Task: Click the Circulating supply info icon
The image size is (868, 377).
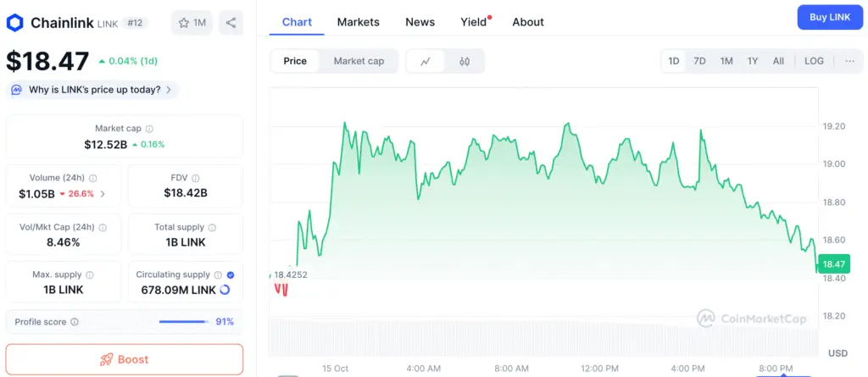Action: click(x=216, y=275)
